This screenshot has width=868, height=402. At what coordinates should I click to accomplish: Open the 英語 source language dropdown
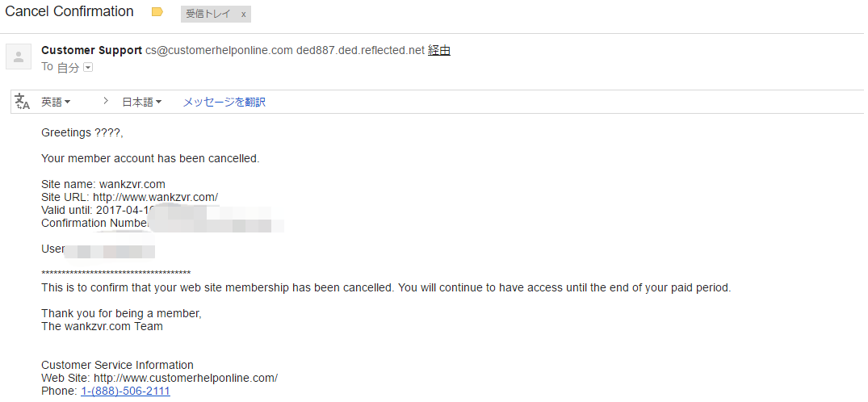point(56,102)
